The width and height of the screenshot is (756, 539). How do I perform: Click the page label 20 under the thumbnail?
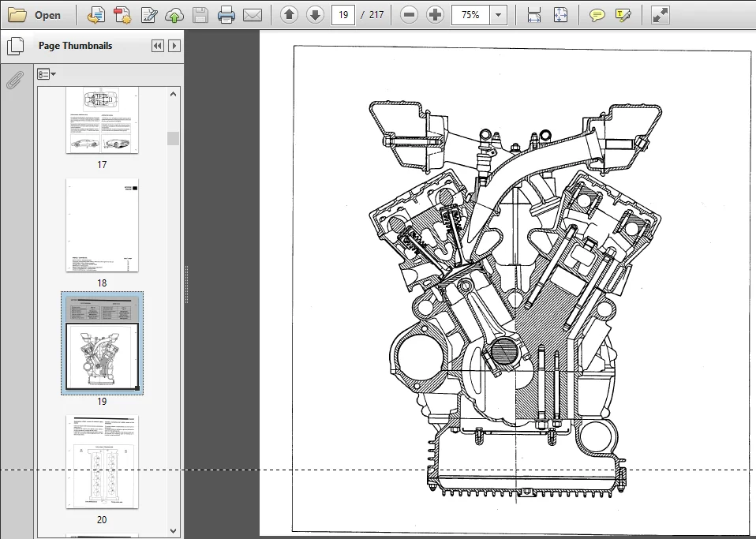(102, 520)
